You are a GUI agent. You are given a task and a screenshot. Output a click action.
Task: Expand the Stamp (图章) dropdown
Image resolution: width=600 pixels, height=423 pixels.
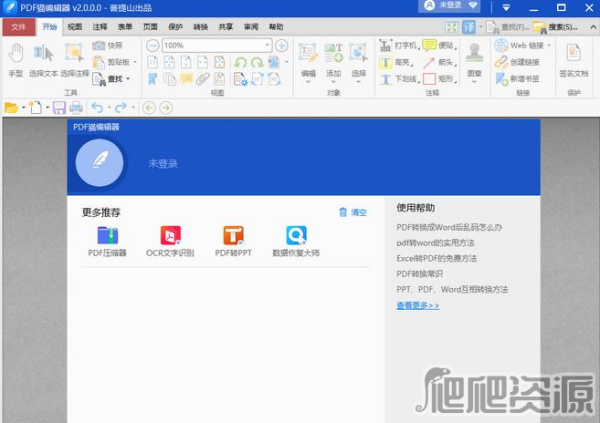point(474,82)
